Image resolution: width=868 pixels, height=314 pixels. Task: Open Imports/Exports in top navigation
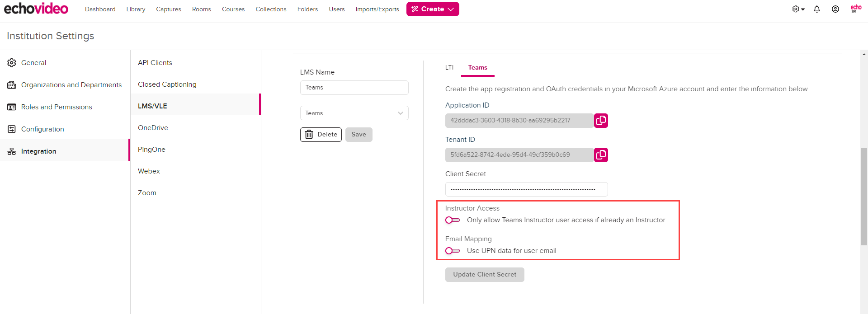[377, 9]
